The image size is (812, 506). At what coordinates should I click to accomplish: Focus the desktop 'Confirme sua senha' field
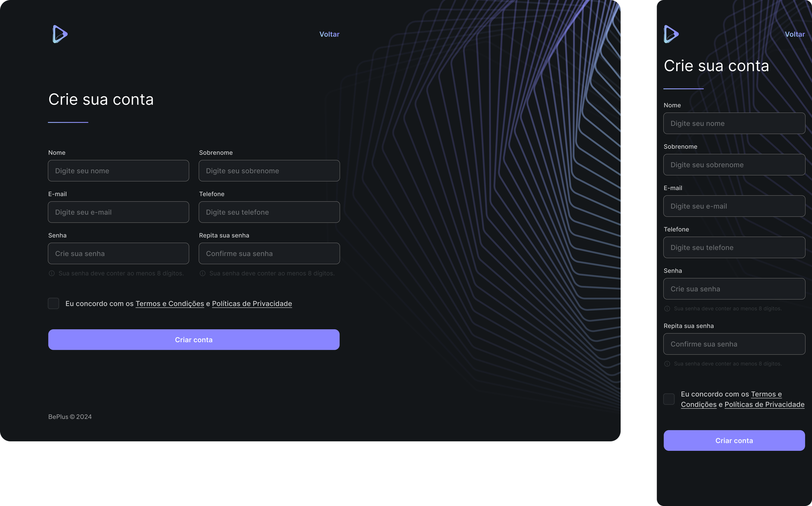tap(270, 253)
